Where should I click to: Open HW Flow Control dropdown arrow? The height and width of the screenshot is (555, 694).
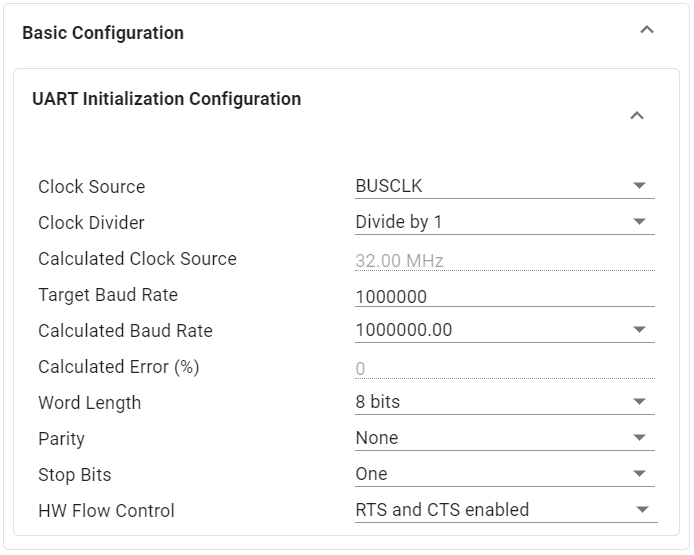click(x=643, y=510)
